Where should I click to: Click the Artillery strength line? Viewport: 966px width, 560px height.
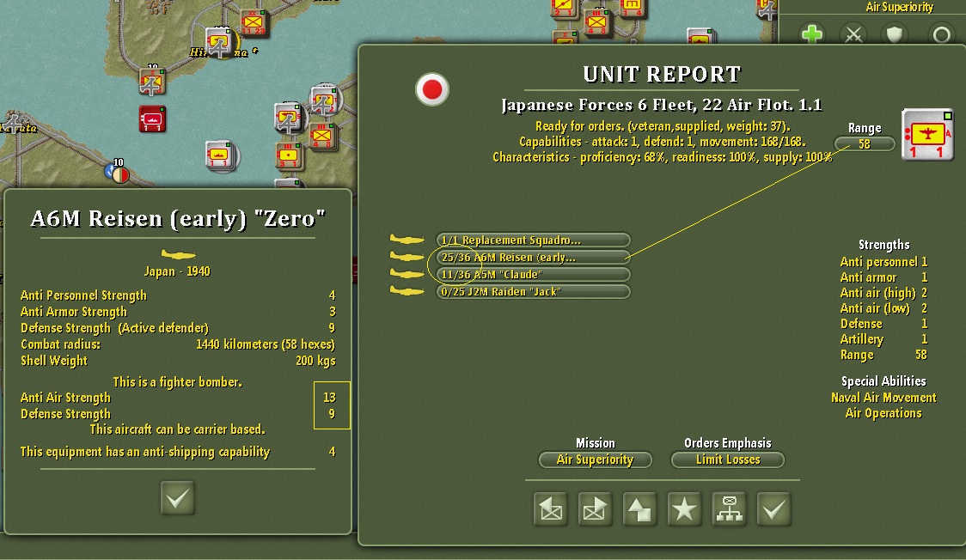883,339
